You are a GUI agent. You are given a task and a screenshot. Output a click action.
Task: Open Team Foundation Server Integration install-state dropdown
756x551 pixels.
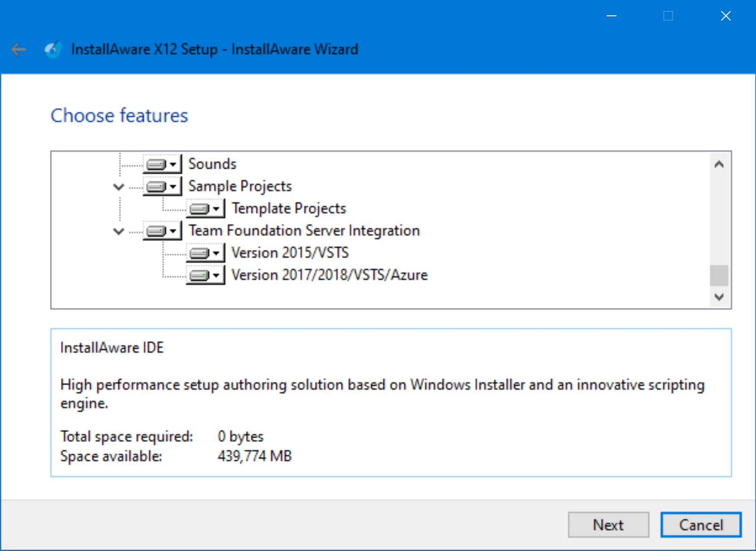[162, 231]
